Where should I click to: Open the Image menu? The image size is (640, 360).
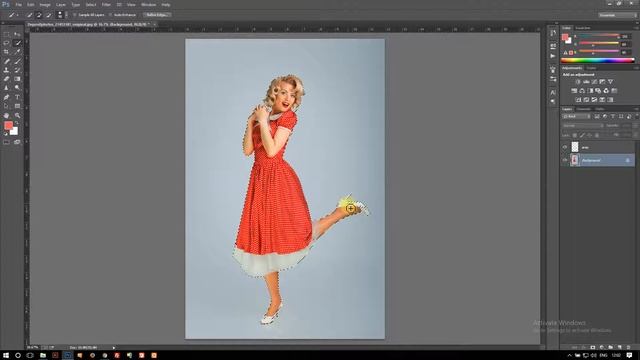[x=45, y=4]
